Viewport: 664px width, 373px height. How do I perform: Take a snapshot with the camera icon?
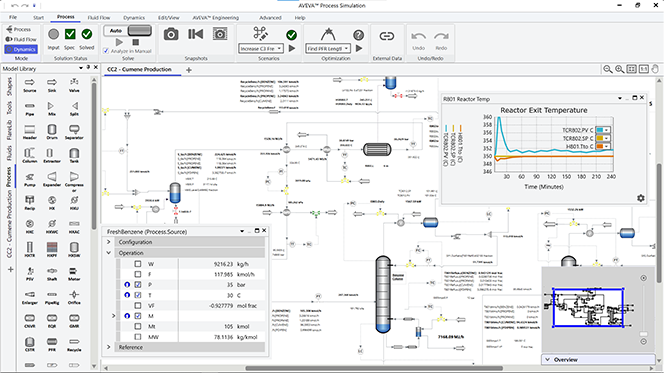click(171, 34)
